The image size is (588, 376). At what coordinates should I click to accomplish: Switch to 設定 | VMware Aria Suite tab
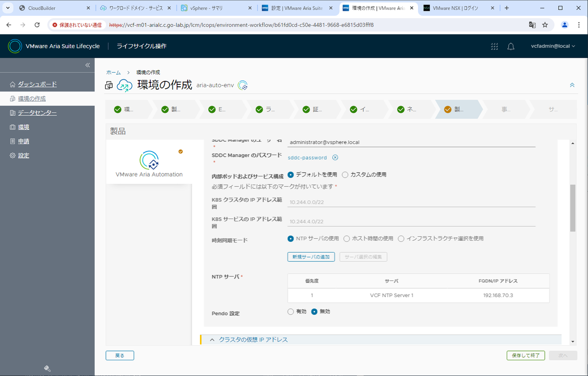pos(296,8)
